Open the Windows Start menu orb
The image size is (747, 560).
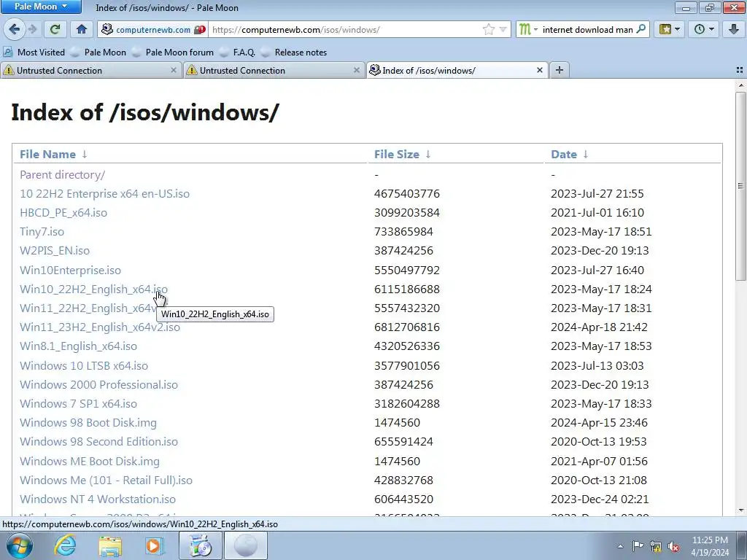click(x=20, y=545)
